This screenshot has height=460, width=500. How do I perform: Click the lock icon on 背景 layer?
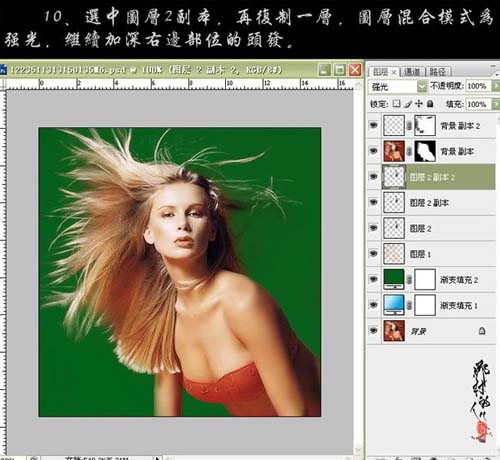(x=482, y=331)
